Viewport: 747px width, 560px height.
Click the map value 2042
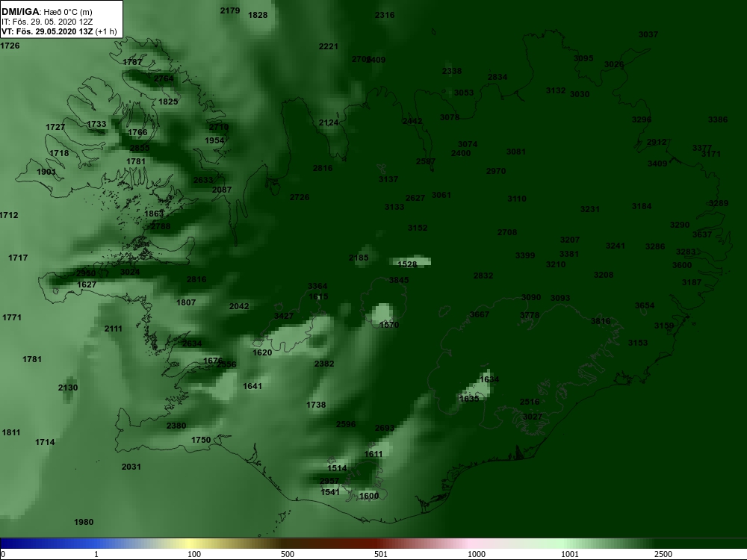pos(239,307)
